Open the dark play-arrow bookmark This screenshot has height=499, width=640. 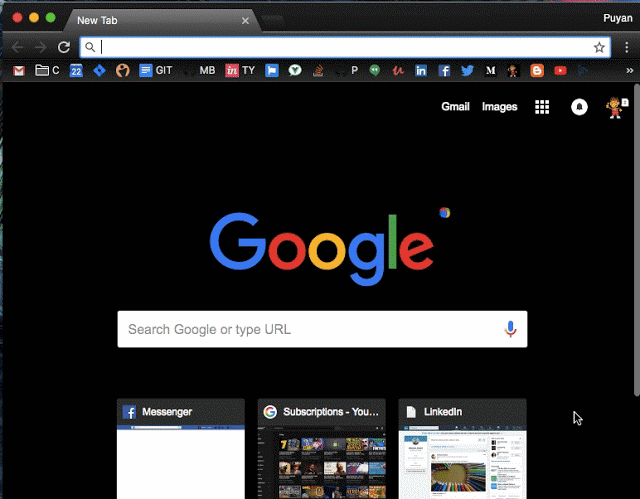[x=583, y=71]
